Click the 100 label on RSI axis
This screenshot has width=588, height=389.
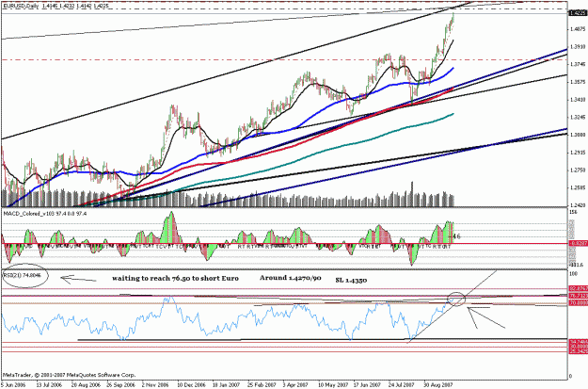(x=573, y=274)
